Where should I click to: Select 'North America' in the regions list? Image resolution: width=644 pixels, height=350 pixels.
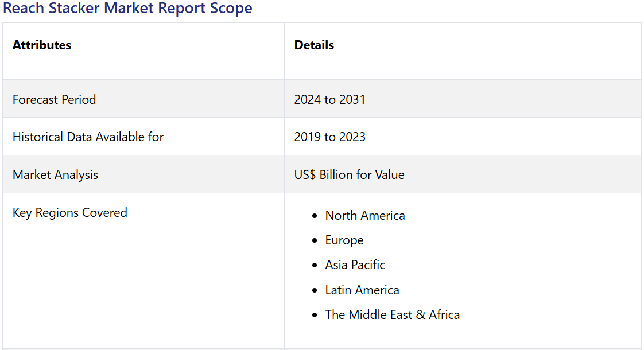(365, 216)
